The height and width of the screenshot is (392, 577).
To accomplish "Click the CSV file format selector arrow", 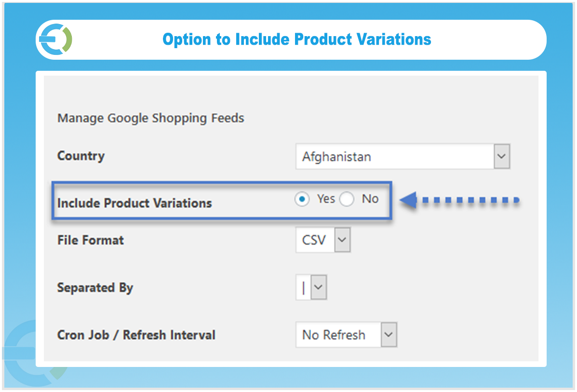I will click(342, 239).
